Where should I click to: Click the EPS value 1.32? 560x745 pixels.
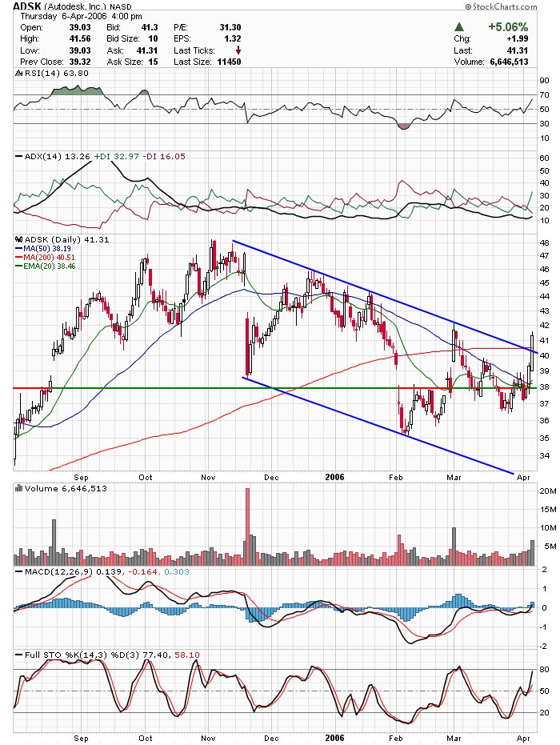click(x=233, y=38)
